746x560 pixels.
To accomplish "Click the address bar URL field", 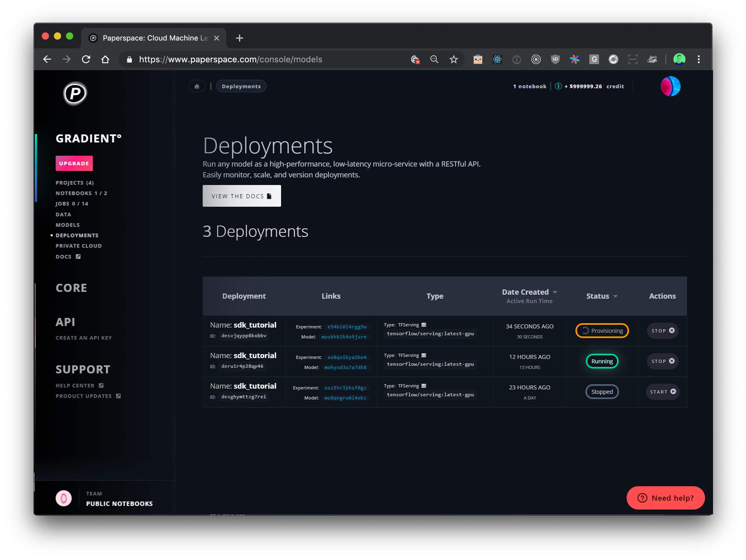I will 230,59.
